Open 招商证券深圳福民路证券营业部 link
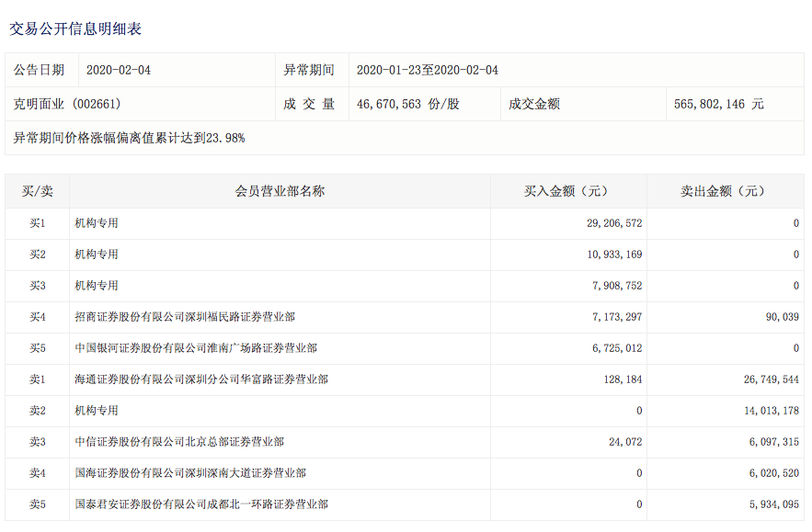 pyautogui.click(x=184, y=317)
